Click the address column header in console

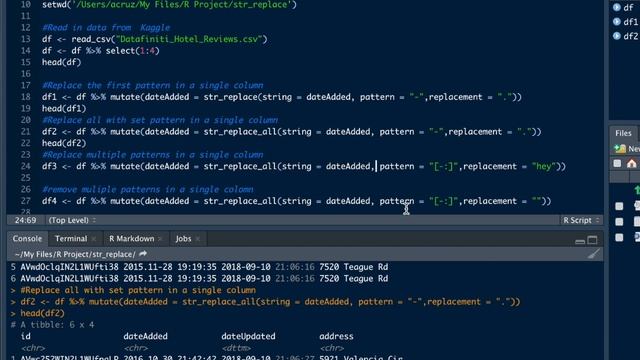336,336
